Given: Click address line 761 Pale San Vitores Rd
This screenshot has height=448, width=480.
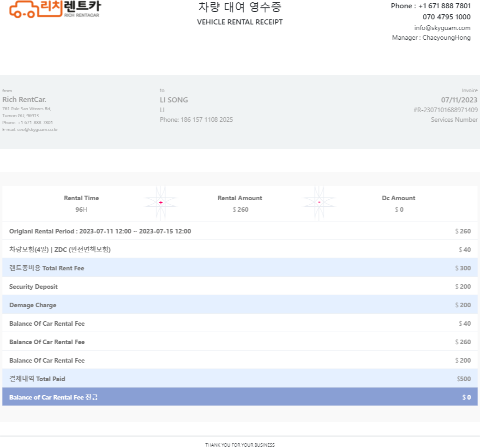Looking at the screenshot, I should (x=27, y=108).
